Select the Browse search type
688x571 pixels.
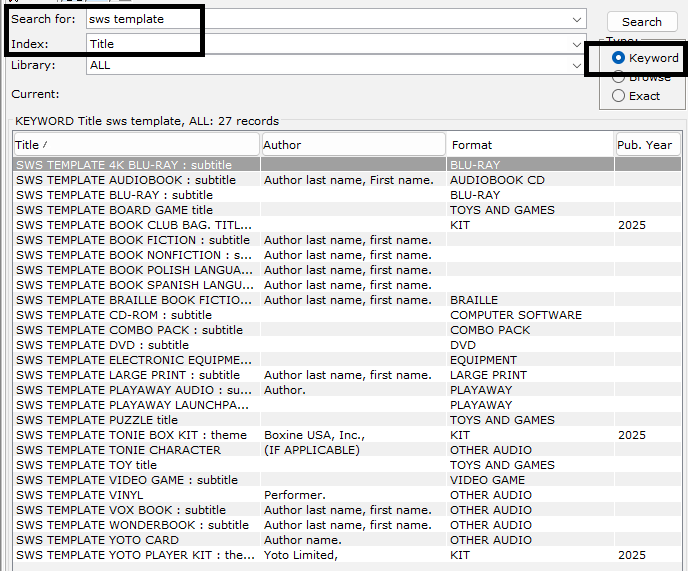(x=619, y=77)
